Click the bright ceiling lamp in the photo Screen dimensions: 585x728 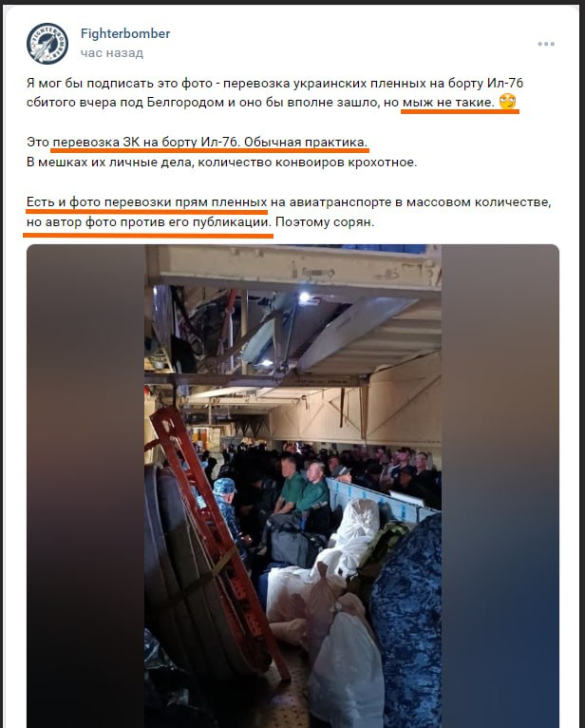[x=305, y=297]
